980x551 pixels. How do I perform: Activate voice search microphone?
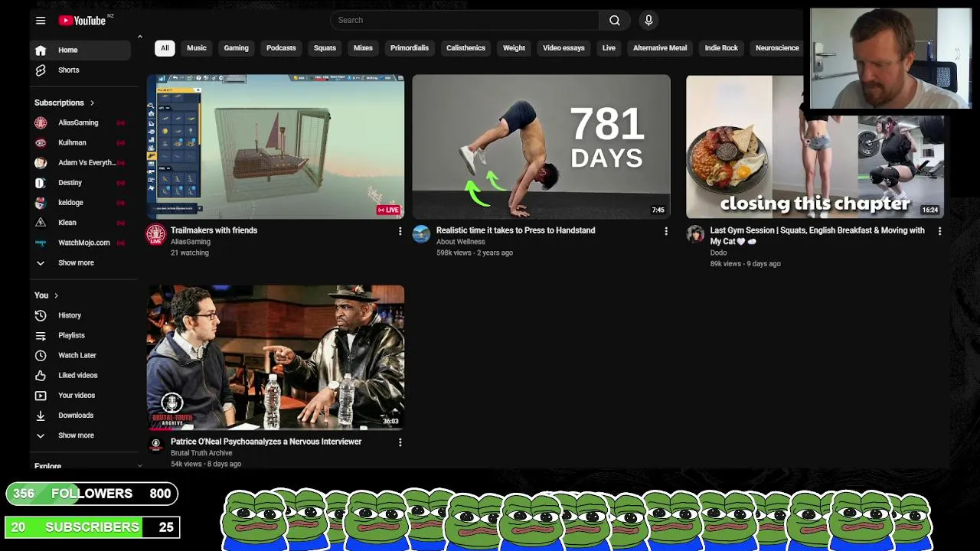[x=648, y=21]
